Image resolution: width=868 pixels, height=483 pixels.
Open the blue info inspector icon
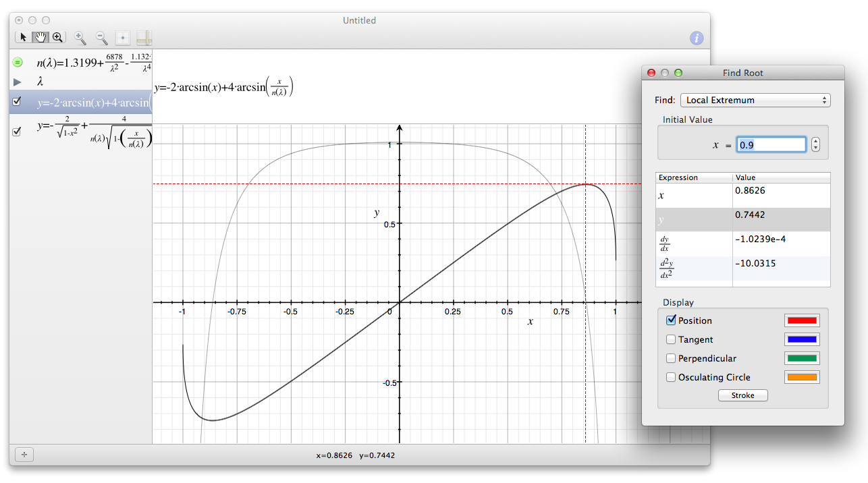(697, 38)
